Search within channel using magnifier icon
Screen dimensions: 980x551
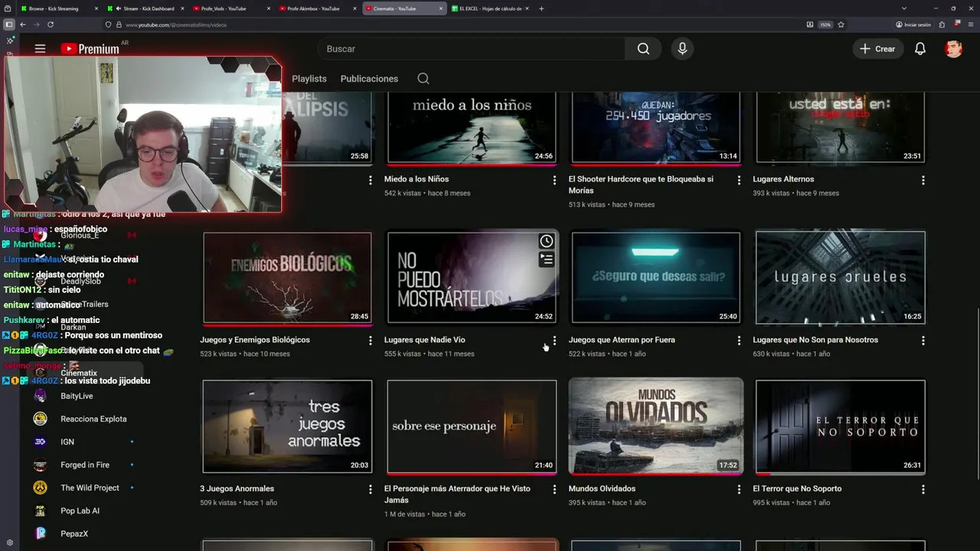pyautogui.click(x=423, y=79)
